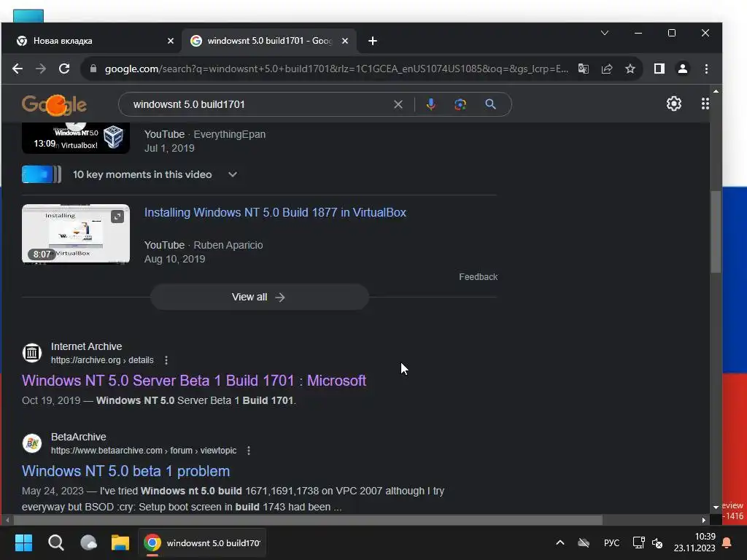The image size is (747, 560).
Task: Open Google Lens image search icon
Action: (460, 104)
